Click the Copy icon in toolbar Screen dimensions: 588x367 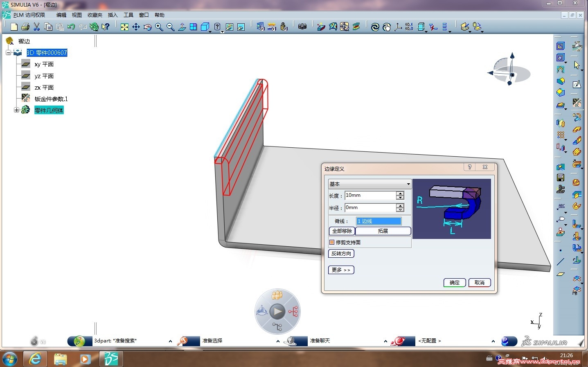[48, 27]
